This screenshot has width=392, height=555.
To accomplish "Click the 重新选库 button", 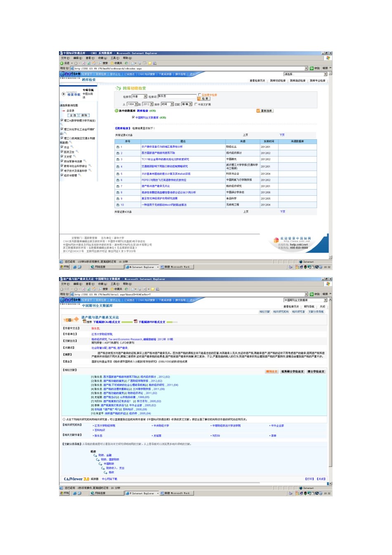I will [x=265, y=111].
